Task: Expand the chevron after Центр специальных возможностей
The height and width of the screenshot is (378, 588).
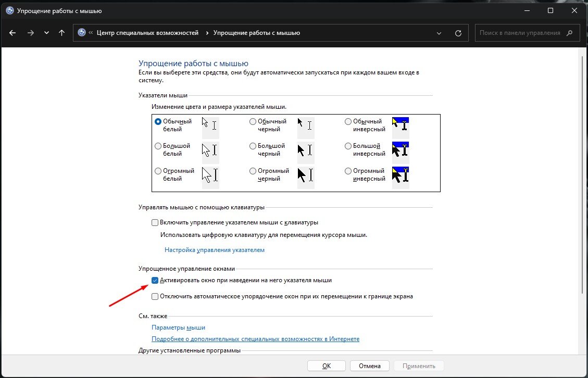Action: point(207,33)
